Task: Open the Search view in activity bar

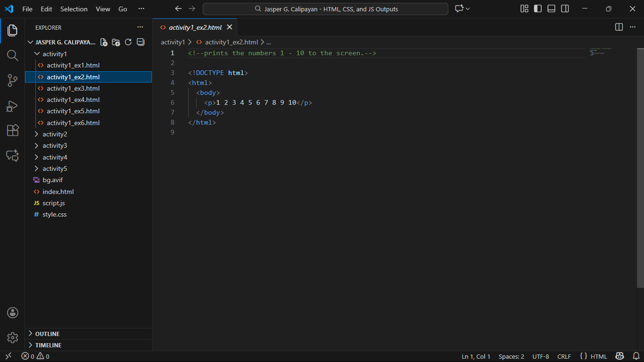Action: pos(13,55)
